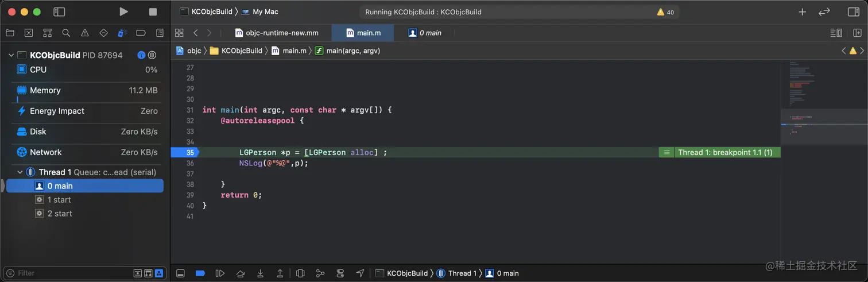Click objc in the jump bar
Screen dimensions: 868x282
(189, 51)
